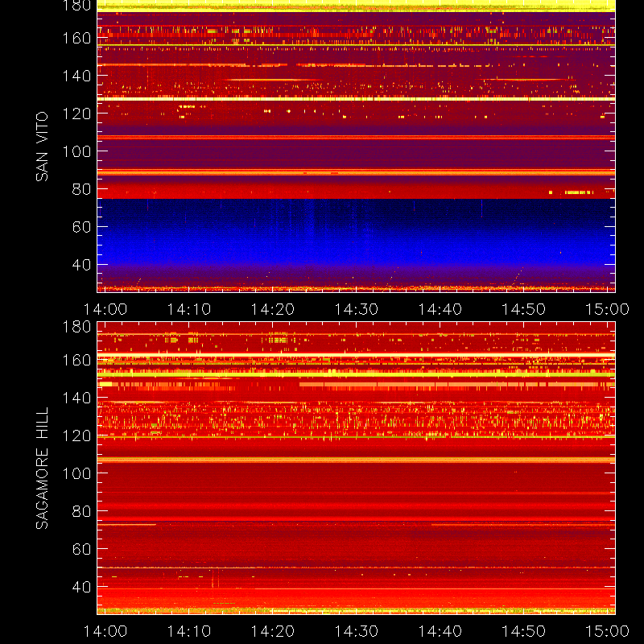This screenshot has height=644, width=644.
Task: Click 14:40 time label under San Vito plot
Action: [440, 309]
